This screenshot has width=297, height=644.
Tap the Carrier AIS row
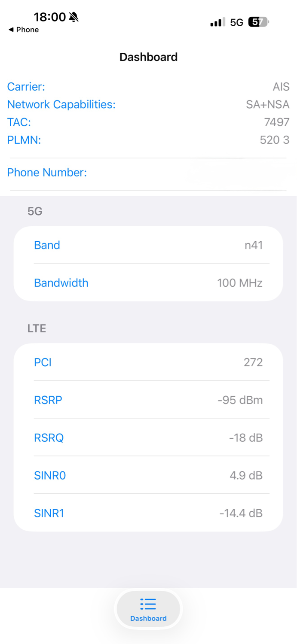point(148,87)
